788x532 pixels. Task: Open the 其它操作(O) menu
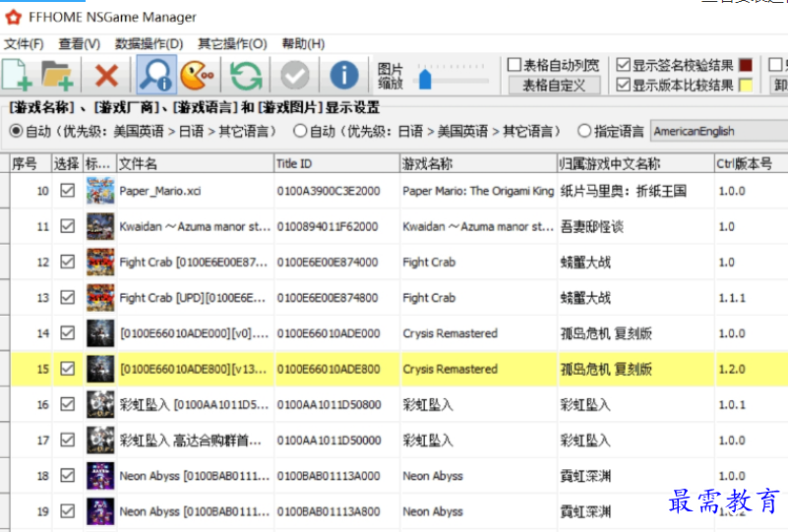tap(232, 43)
